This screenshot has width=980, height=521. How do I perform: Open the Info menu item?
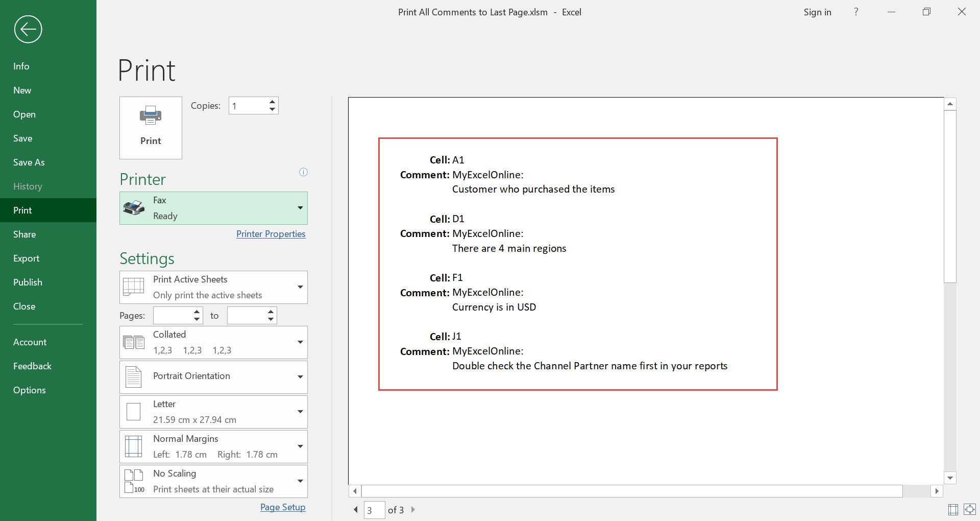48,66
